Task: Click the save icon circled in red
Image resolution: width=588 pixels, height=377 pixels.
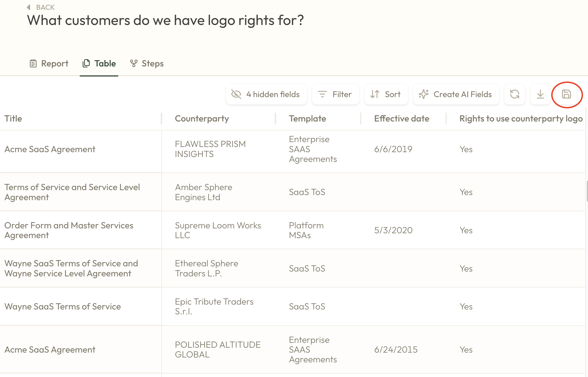Action: click(x=566, y=94)
